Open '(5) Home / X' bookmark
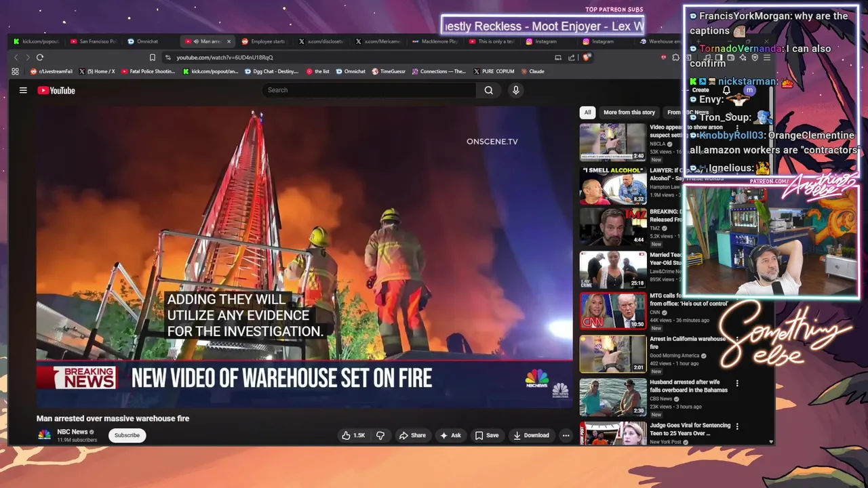 (x=97, y=71)
